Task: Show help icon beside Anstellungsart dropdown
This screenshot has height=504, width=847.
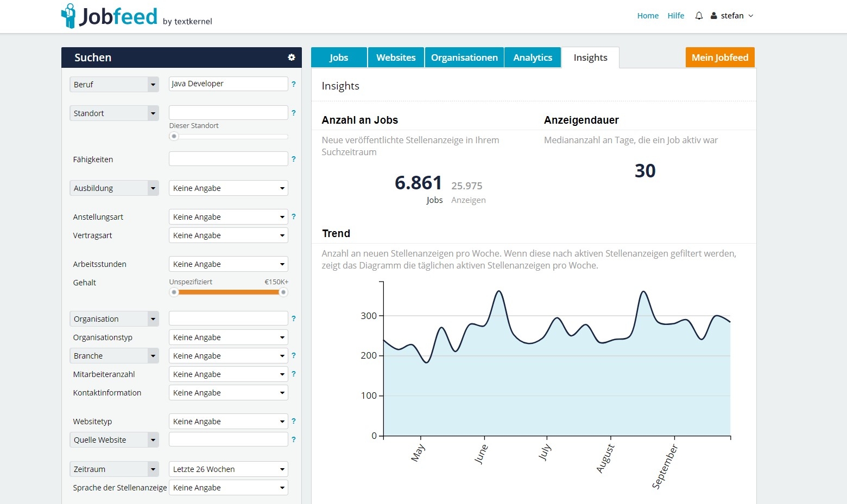Action: click(294, 216)
